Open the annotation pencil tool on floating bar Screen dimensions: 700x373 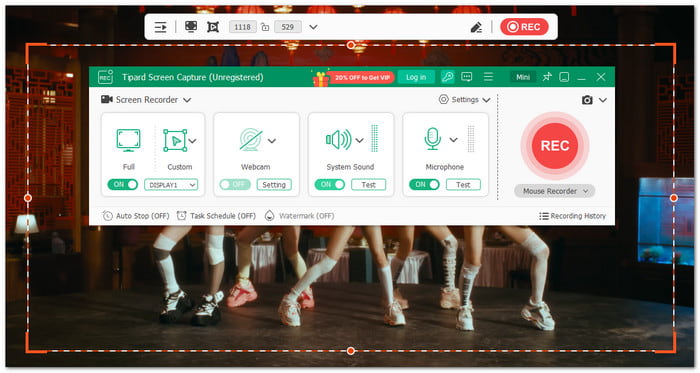pyautogui.click(x=476, y=28)
